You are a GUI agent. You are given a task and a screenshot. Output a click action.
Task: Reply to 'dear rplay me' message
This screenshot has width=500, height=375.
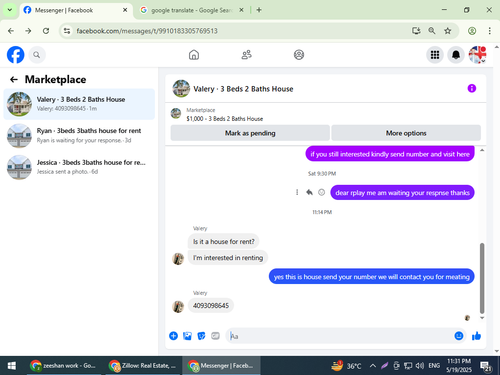pyautogui.click(x=309, y=192)
